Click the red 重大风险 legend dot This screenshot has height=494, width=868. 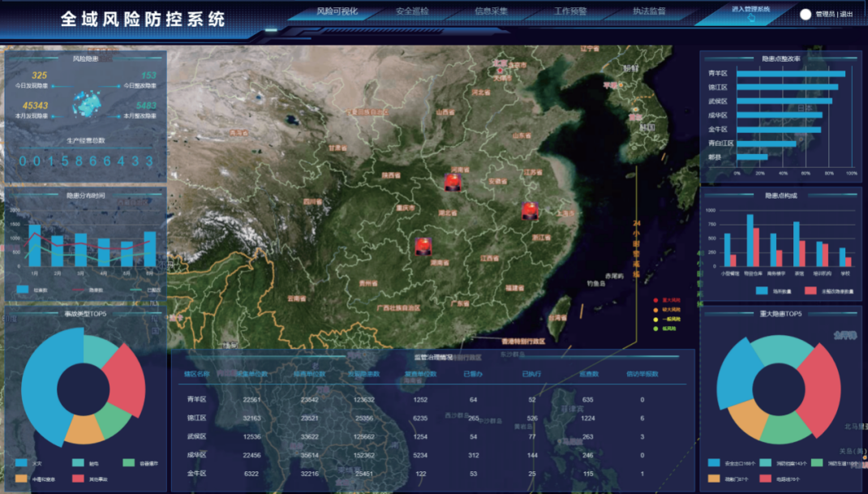655,300
